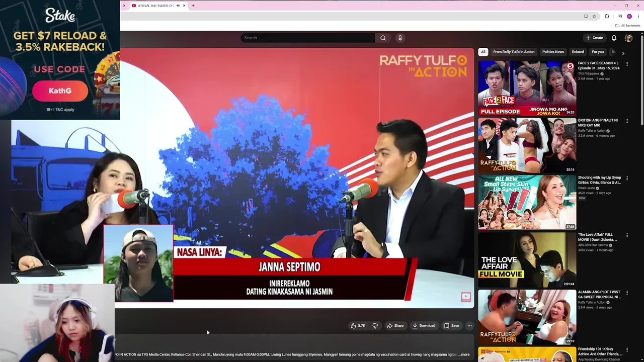
Task: Click the install app icon in address bar
Action: point(586,17)
